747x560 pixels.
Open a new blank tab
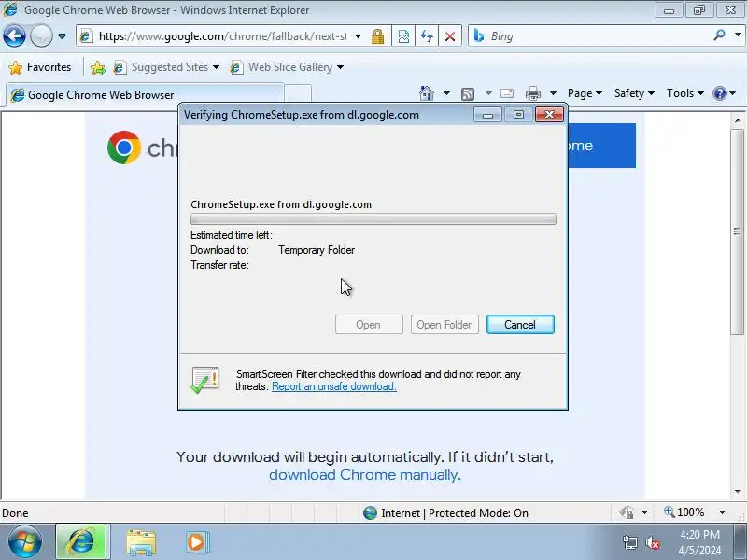[298, 94]
